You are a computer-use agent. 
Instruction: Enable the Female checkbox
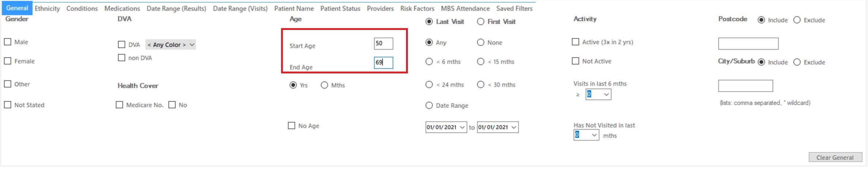coord(8,61)
